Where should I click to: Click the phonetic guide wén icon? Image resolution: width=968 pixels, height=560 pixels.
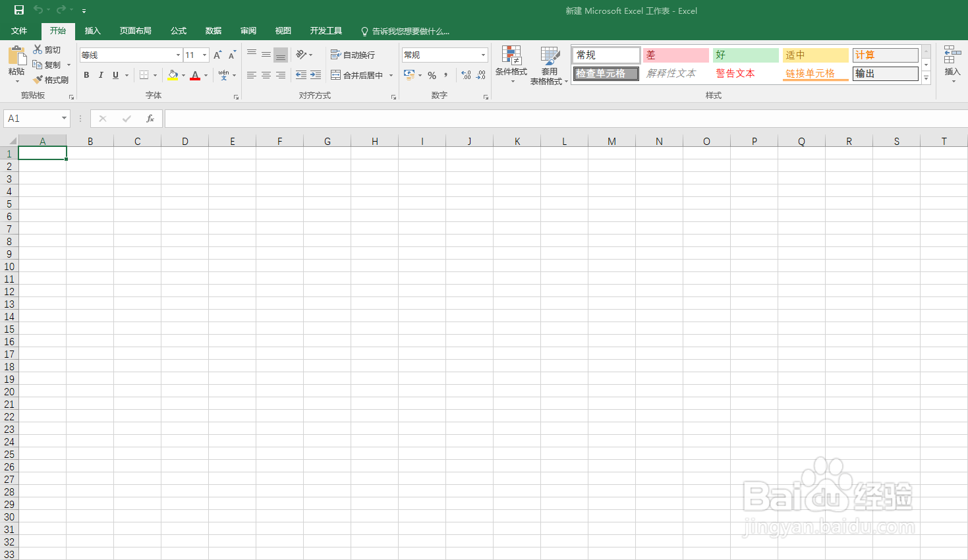coord(224,75)
